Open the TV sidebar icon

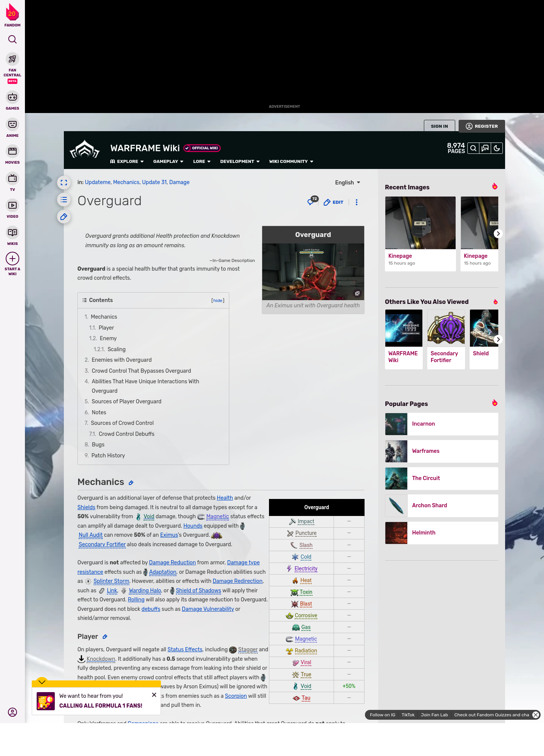tap(12, 178)
